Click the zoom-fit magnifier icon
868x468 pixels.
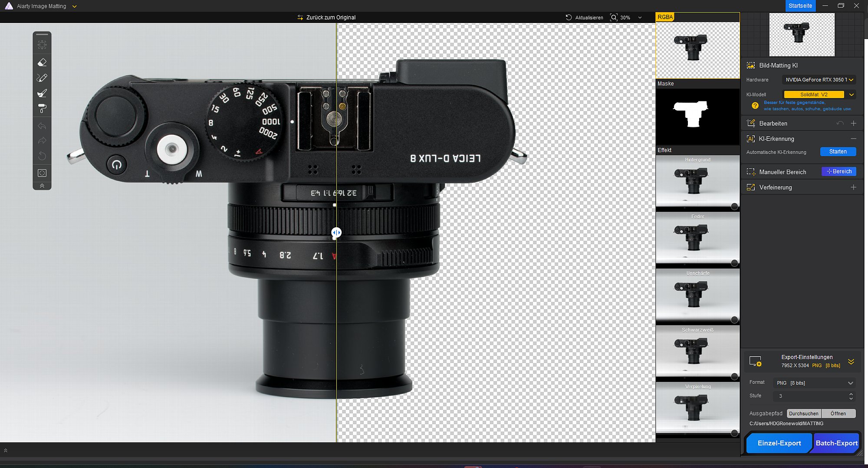pyautogui.click(x=614, y=17)
